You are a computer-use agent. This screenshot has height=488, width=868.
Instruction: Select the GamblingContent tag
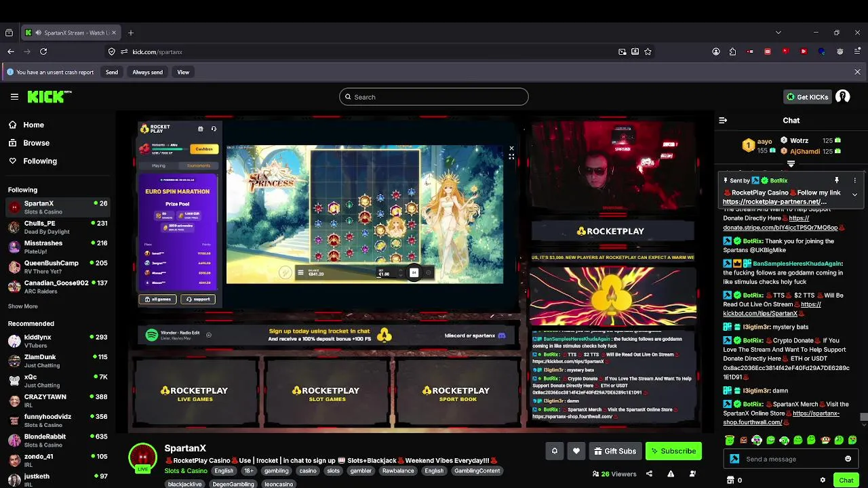tap(477, 471)
